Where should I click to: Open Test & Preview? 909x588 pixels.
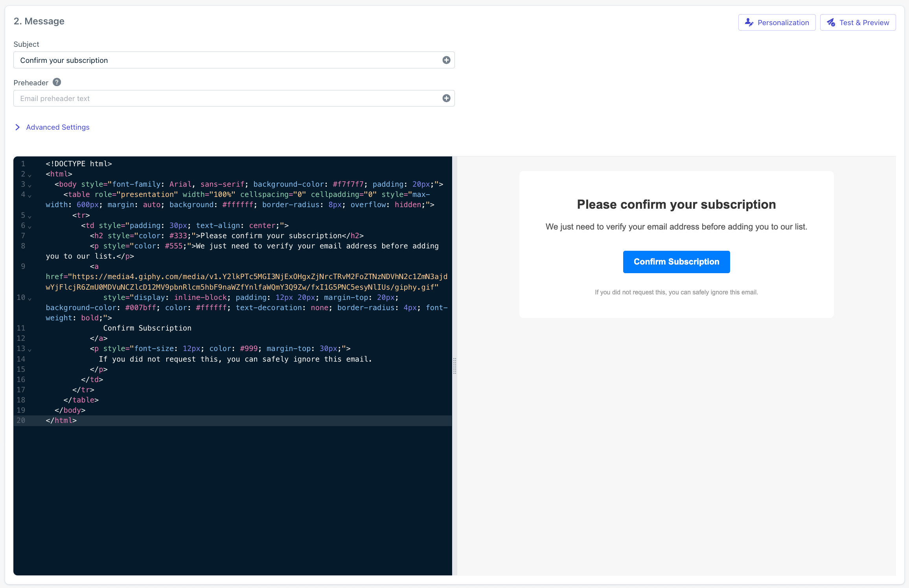click(858, 22)
